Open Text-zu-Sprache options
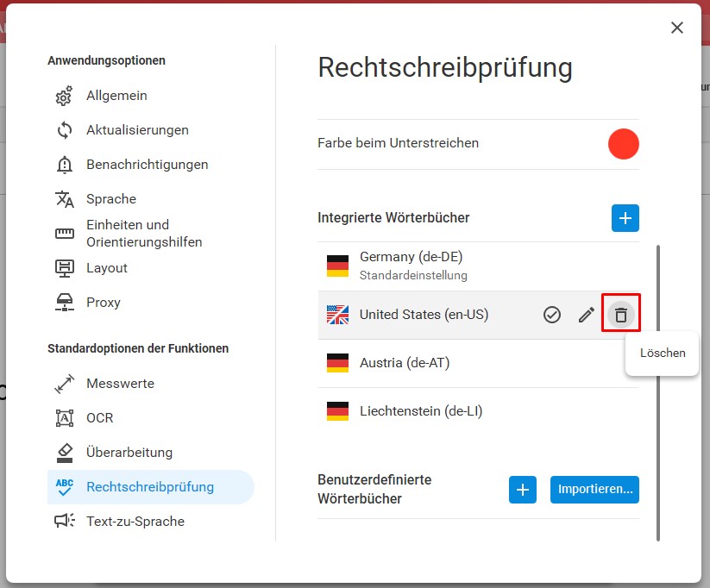Screen dimensions: 710x588 (x=150, y=521)
